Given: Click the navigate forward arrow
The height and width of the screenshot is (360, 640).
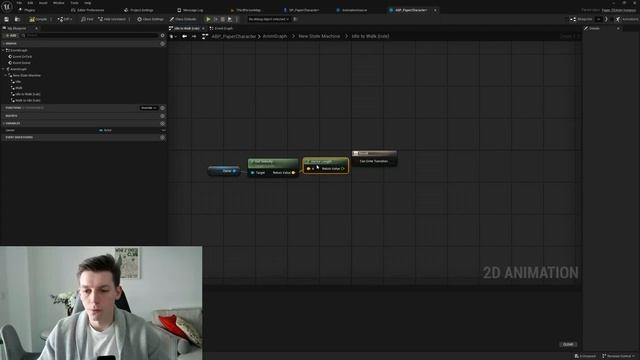Looking at the screenshot, I should coord(194,36).
